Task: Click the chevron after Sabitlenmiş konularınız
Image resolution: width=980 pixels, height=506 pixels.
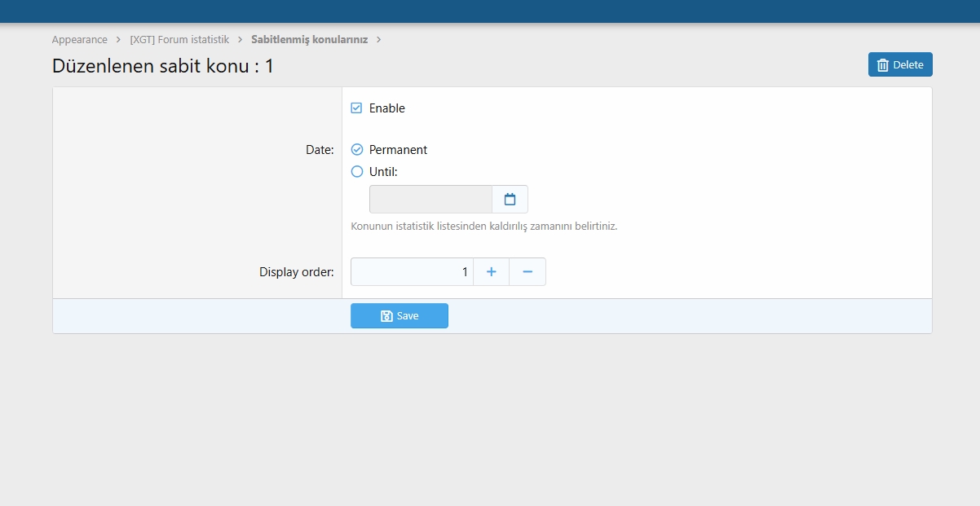Action: [378, 39]
